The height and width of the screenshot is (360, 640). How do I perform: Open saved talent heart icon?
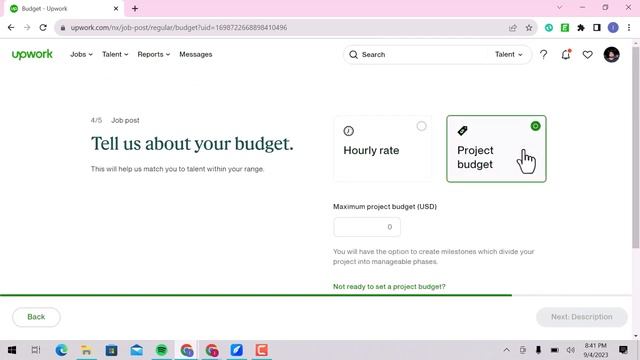click(x=587, y=55)
